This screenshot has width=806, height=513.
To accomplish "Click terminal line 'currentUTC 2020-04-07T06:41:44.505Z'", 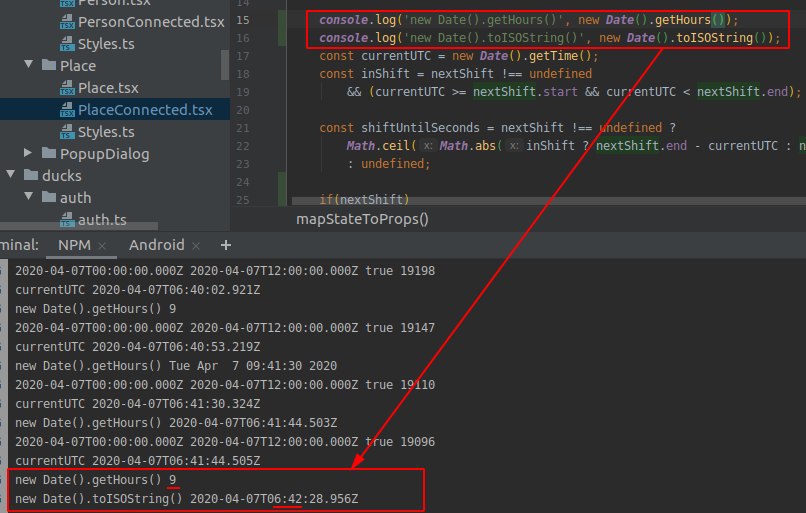I will tap(137, 461).
